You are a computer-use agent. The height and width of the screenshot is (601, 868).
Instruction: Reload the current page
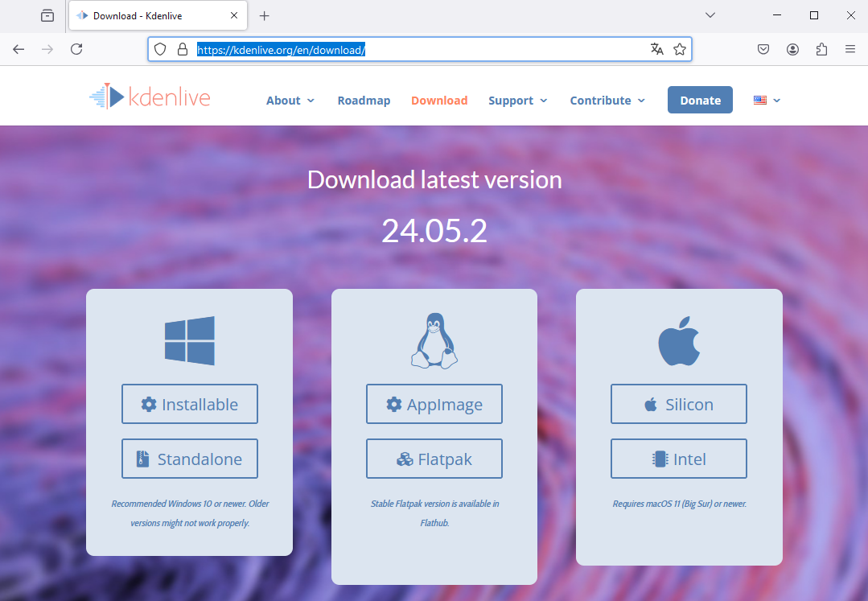76,49
